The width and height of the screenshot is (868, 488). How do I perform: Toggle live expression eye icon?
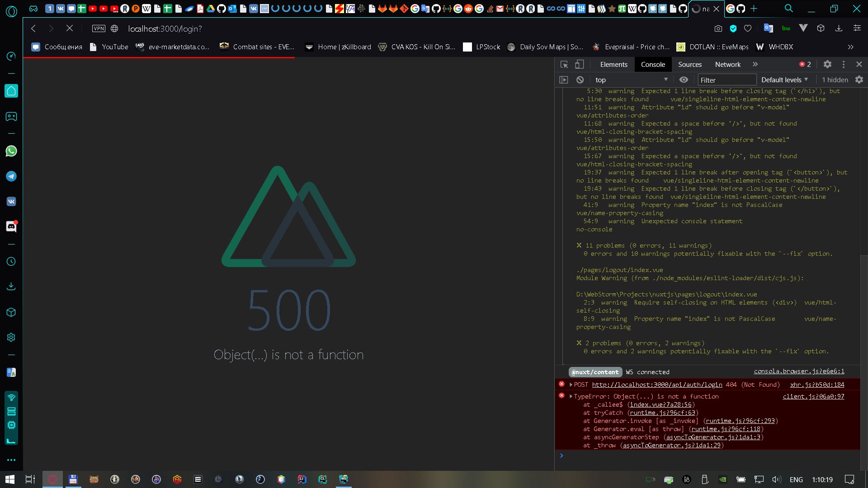point(684,80)
